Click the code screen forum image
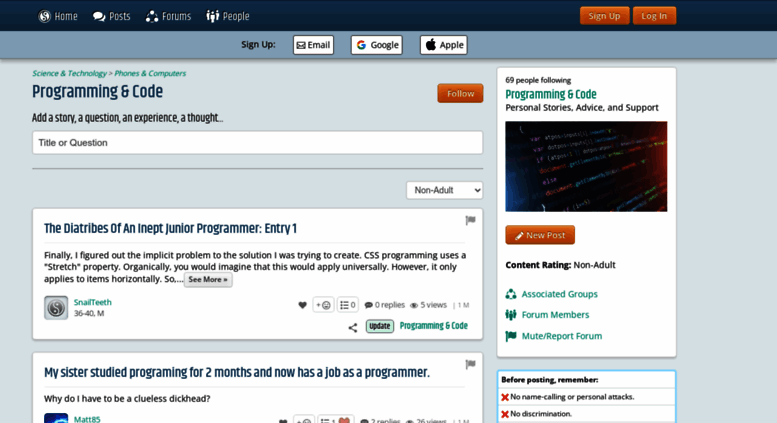777x423 pixels. coord(586,166)
